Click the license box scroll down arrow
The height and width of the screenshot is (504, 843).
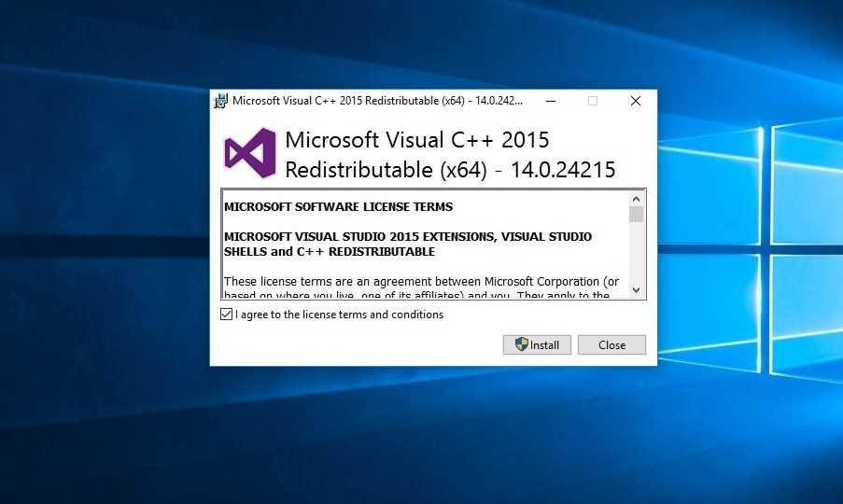[x=637, y=290]
